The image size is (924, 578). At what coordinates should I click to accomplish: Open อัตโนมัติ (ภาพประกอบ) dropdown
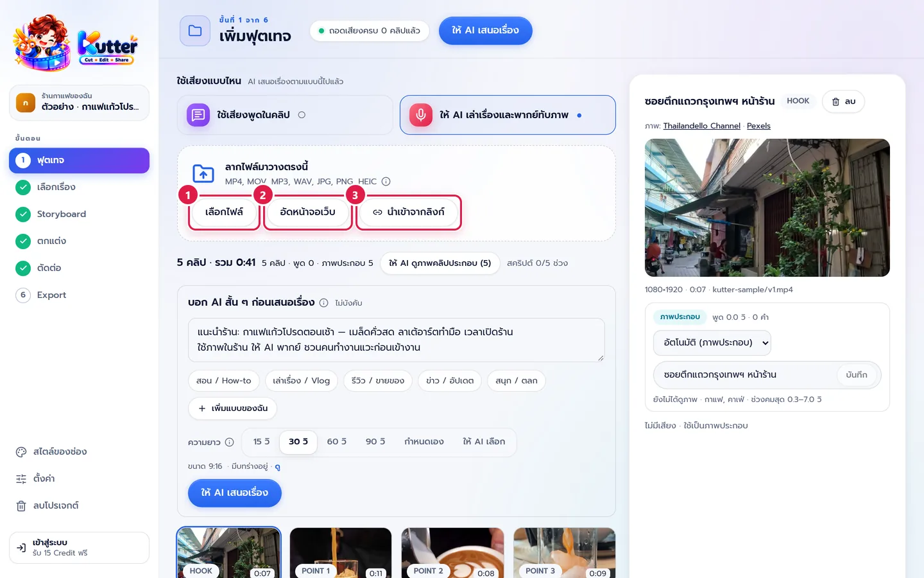(712, 343)
